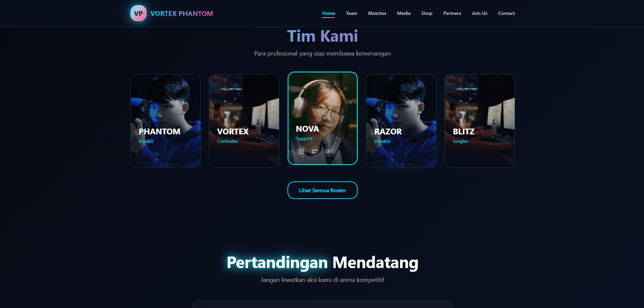Click the VP logo icon
Viewport: 644px width, 308px height.
click(x=138, y=13)
